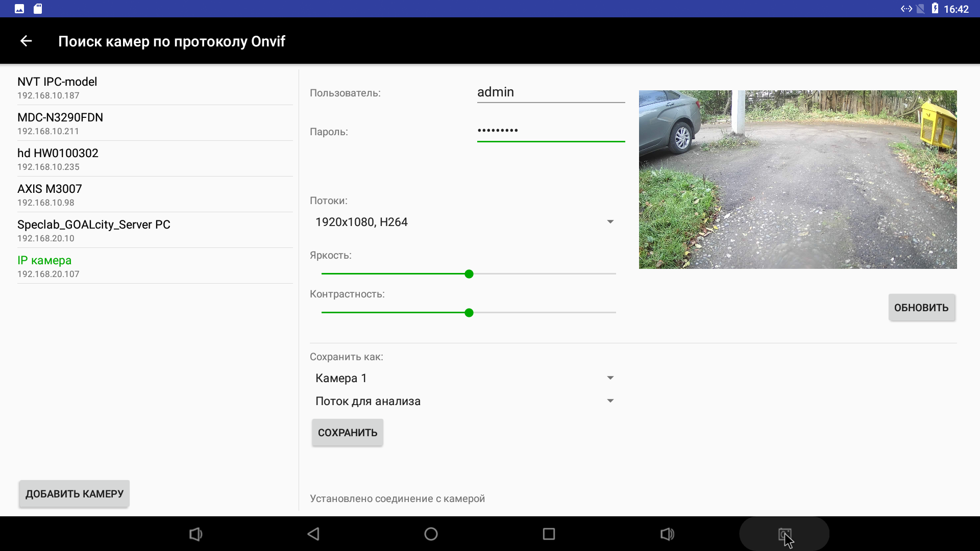Open recent apps square button

click(x=549, y=534)
